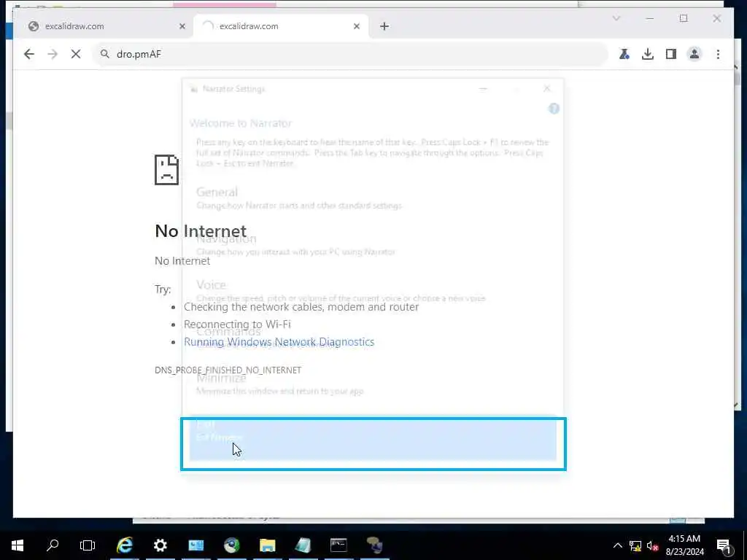
Task: Open File Explorer from the taskbar
Action: pos(267,545)
